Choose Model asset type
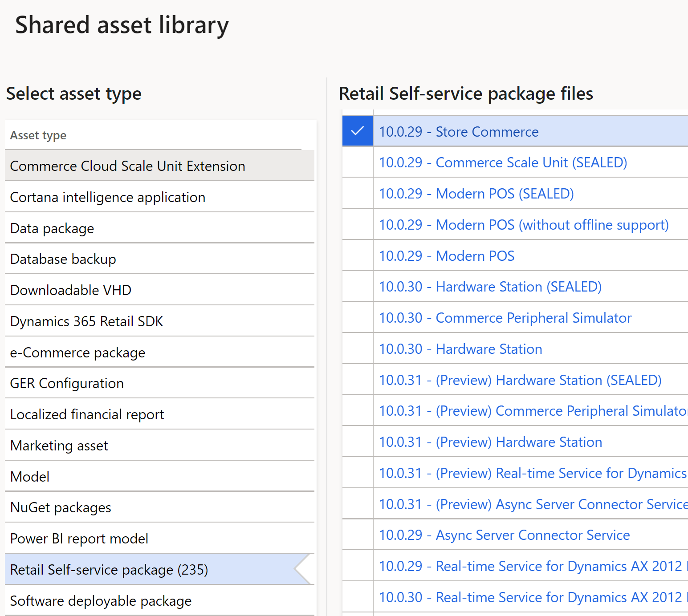Viewport: 688px width, 616px height. pos(159,476)
